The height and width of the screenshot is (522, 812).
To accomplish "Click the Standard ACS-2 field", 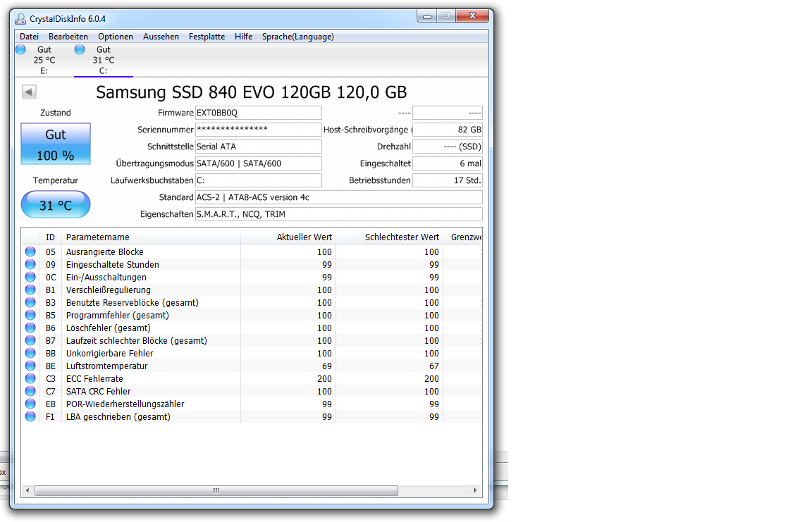I will coord(338,197).
